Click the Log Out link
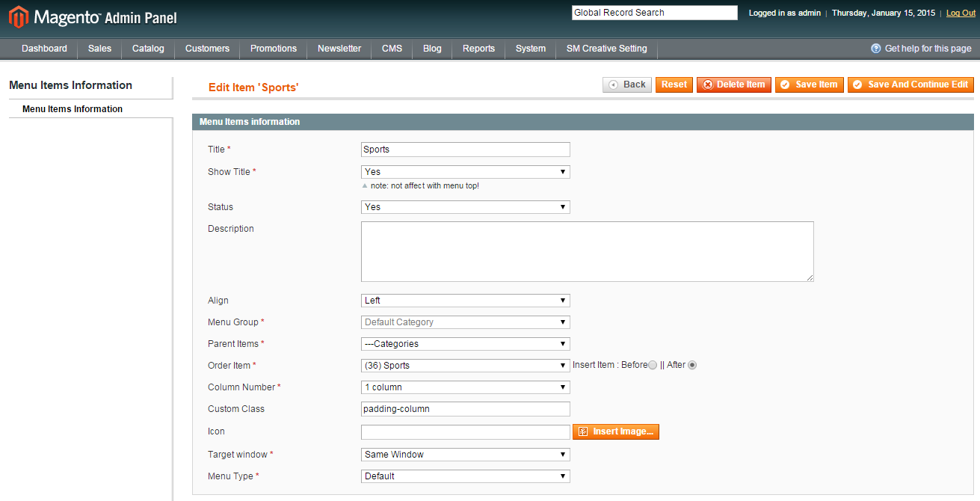The width and height of the screenshot is (980, 501). tap(961, 13)
